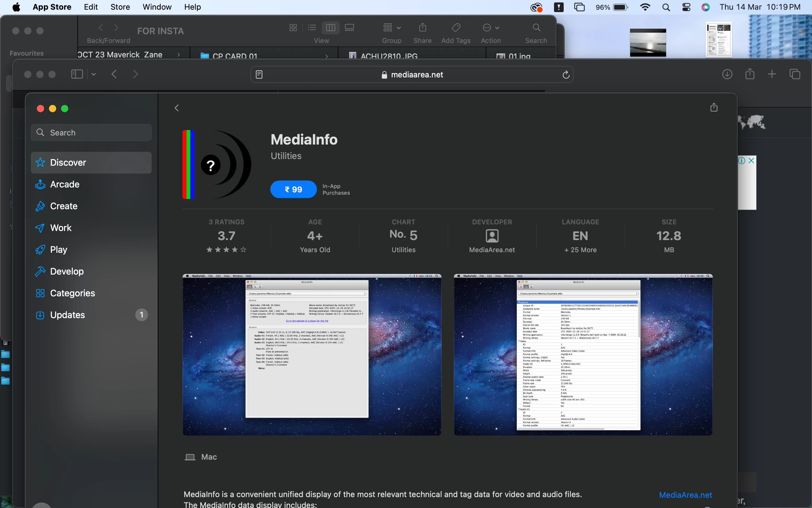Screen dimensions: 812x508
Task: Open the Help menu
Action: coord(192,7)
